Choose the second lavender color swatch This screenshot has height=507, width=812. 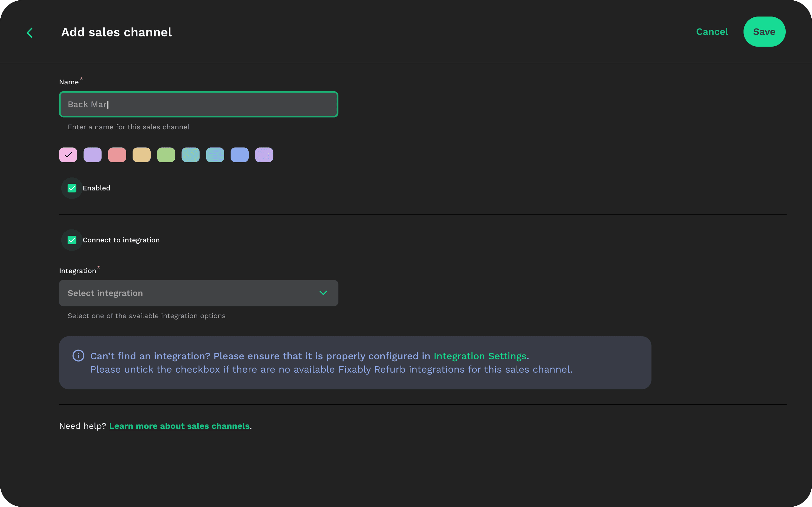(x=93, y=155)
